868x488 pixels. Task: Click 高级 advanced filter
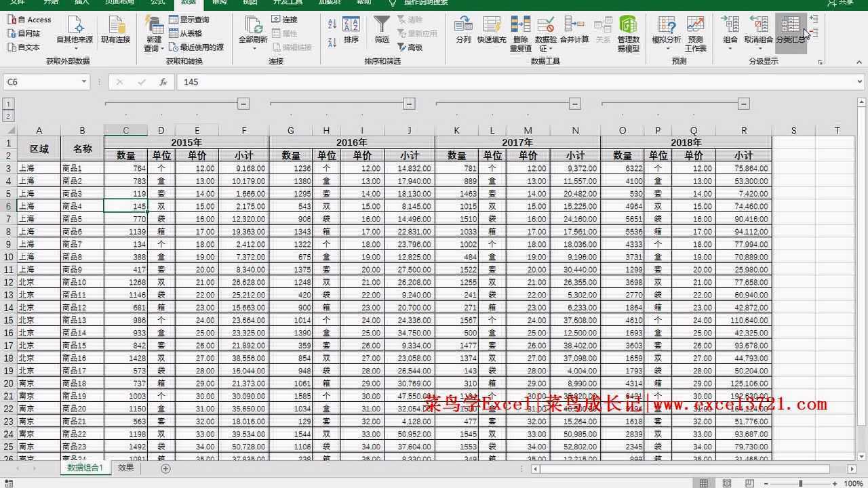pos(410,47)
